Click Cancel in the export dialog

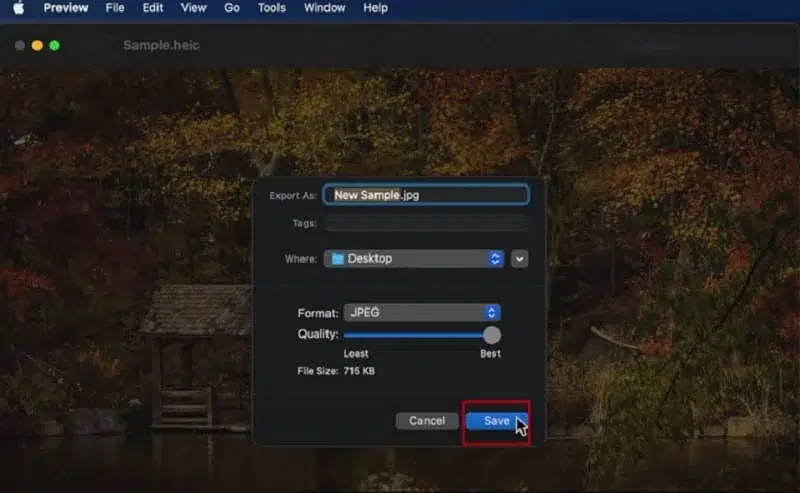(x=427, y=421)
